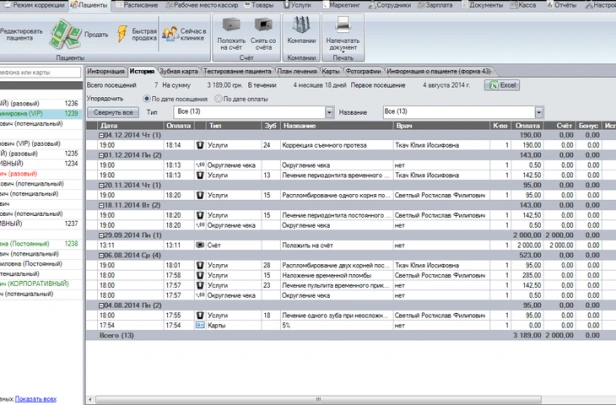Select the Положить на счёт safe icon
Image resolution: width=616 pixels, height=405 pixels.
(231, 25)
